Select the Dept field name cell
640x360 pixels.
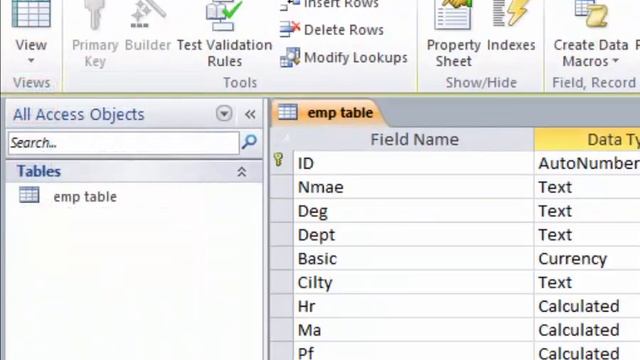414,235
